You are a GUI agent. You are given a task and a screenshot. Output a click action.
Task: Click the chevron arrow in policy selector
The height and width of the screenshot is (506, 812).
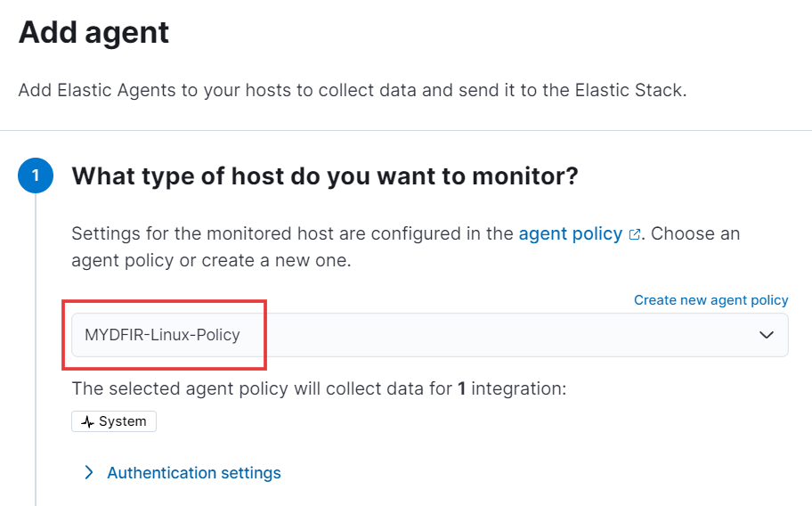click(x=767, y=335)
